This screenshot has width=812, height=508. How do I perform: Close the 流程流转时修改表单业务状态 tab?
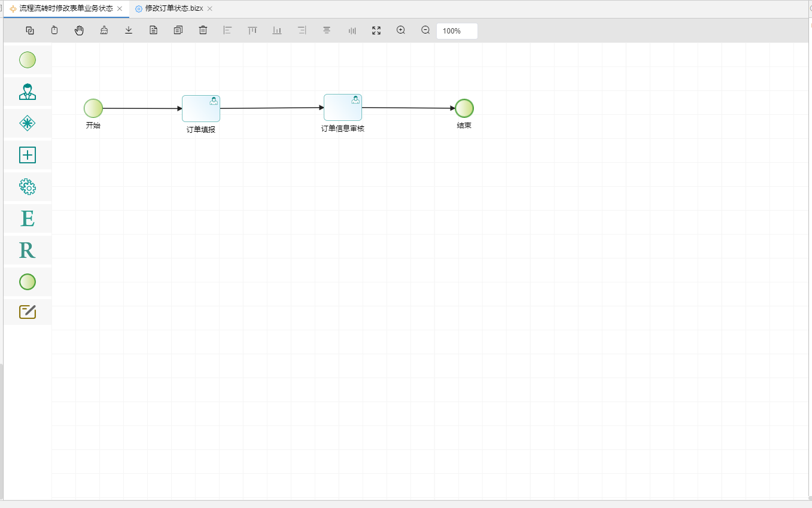120,9
